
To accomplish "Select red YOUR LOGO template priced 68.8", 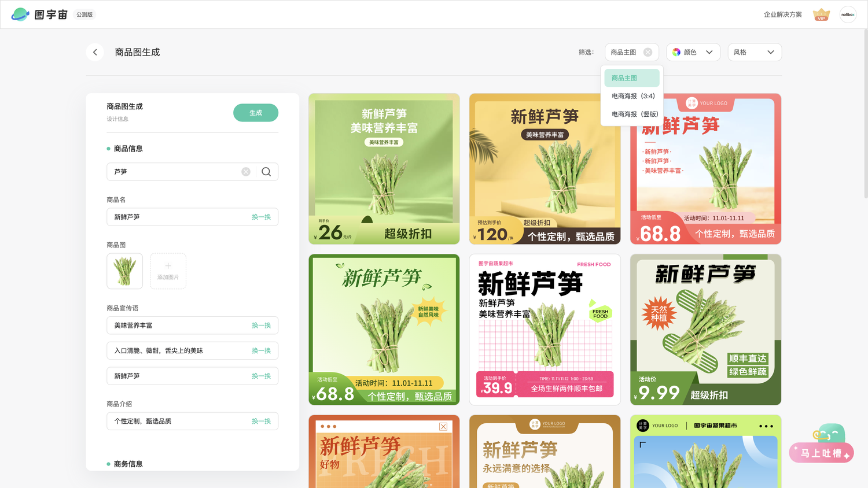I will pyautogui.click(x=706, y=169).
